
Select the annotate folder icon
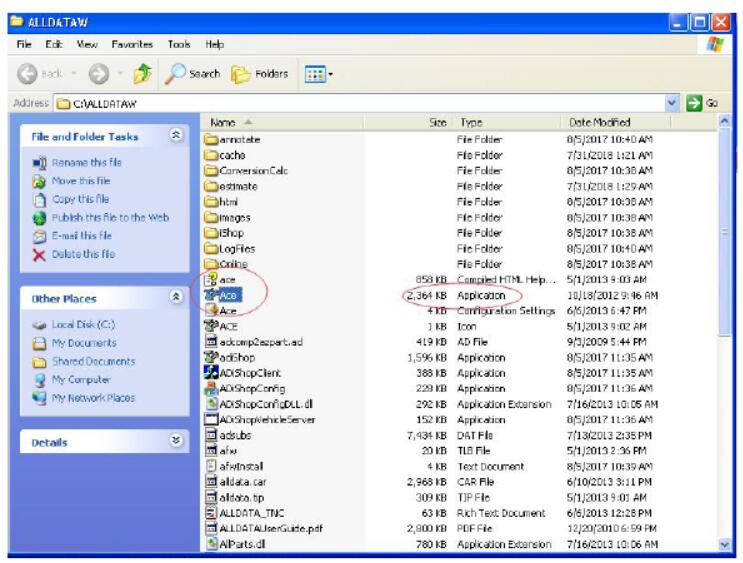click(211, 139)
